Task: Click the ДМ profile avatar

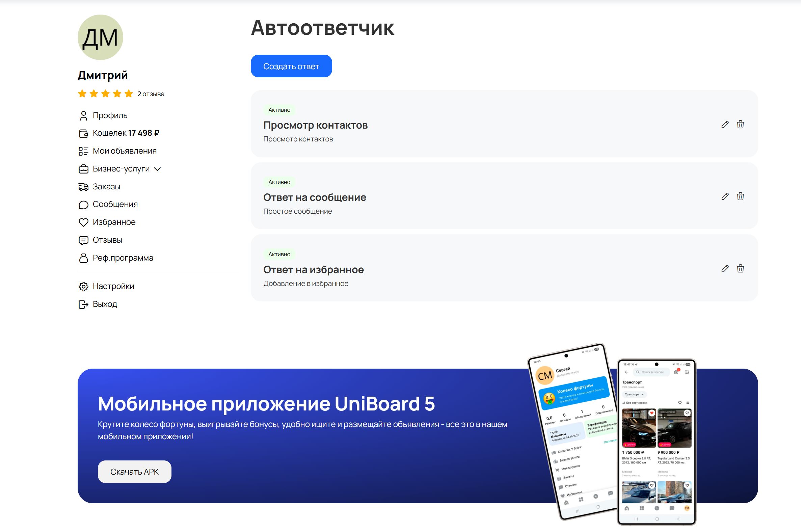Action: pyautogui.click(x=101, y=37)
